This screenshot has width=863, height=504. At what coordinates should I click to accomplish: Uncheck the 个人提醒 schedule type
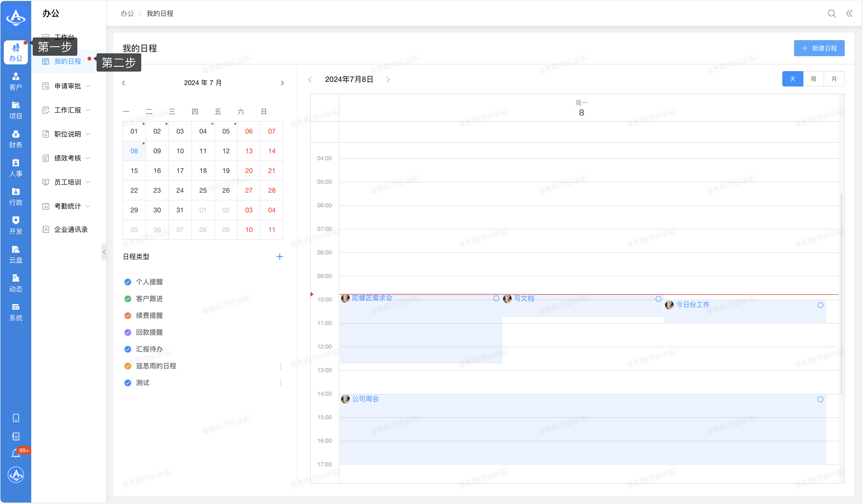[128, 282]
